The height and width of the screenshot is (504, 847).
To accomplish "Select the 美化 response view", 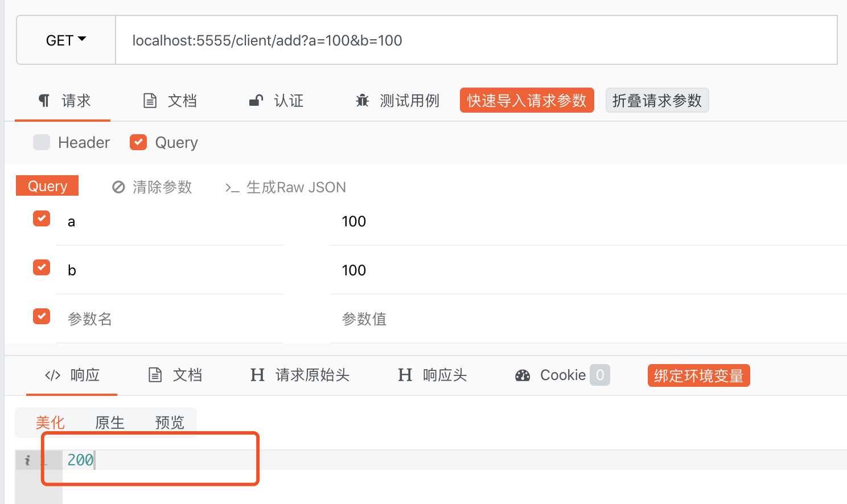I will (50, 423).
